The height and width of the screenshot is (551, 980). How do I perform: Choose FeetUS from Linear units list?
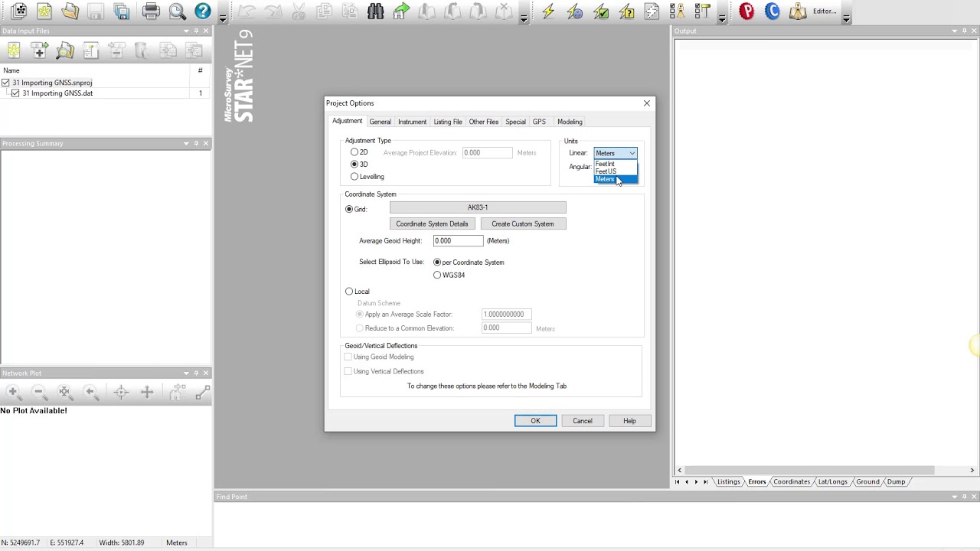tap(616, 171)
